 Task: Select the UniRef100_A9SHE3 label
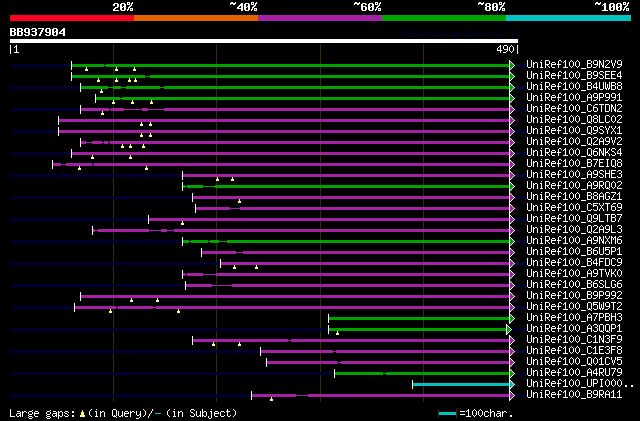coord(574,174)
